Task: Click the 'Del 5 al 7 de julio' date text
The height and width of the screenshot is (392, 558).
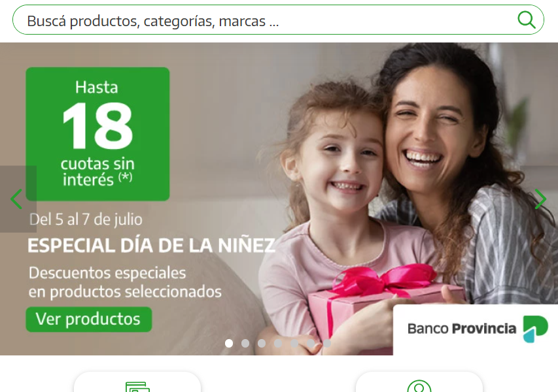Action: 86,220
